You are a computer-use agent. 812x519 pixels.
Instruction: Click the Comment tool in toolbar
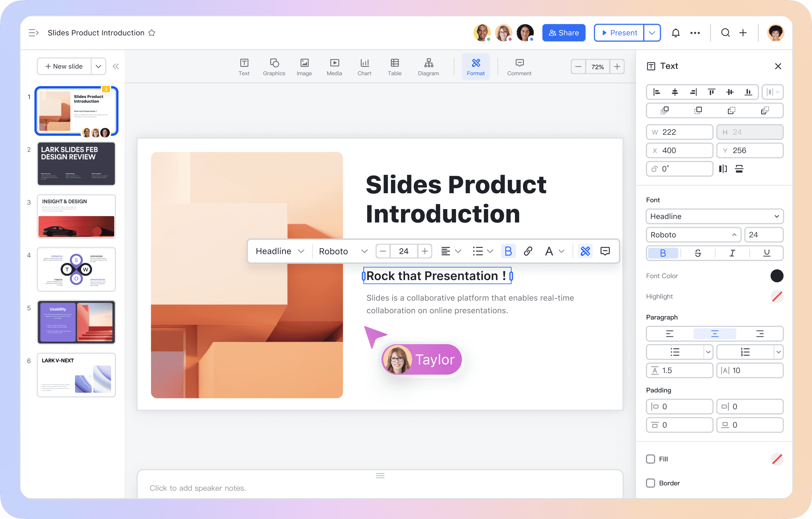519,66
